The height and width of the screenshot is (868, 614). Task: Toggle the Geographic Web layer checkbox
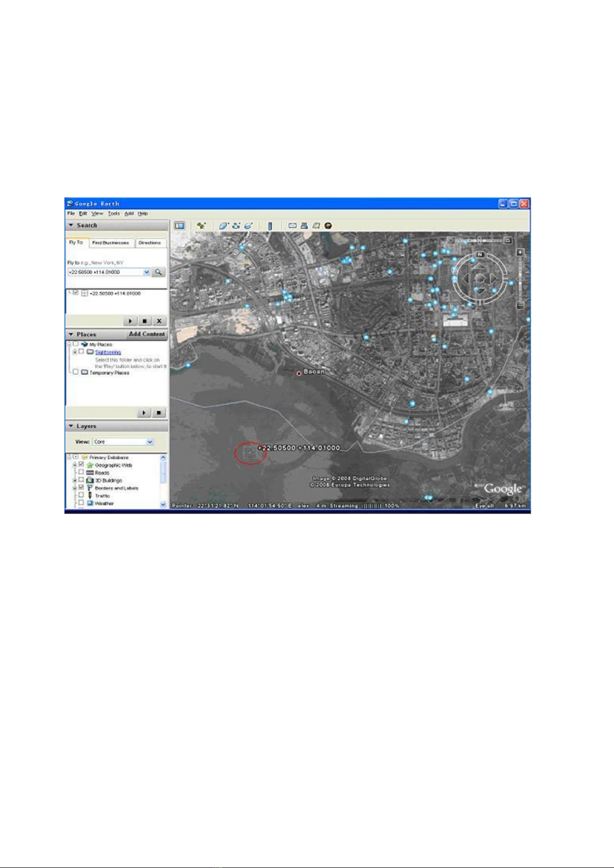[x=81, y=464]
